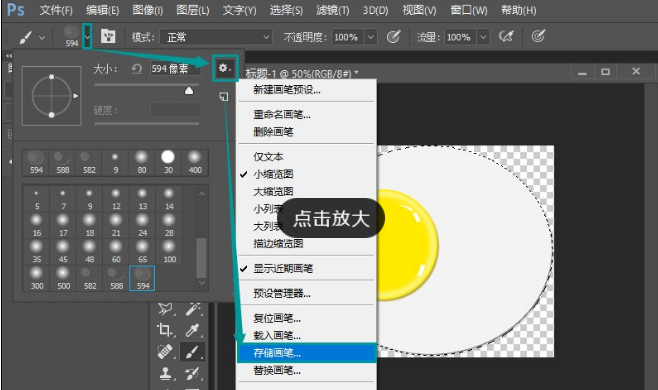The height and width of the screenshot is (390, 658).
Task: Open 预设管理器... from the menu
Action: coord(282,293)
